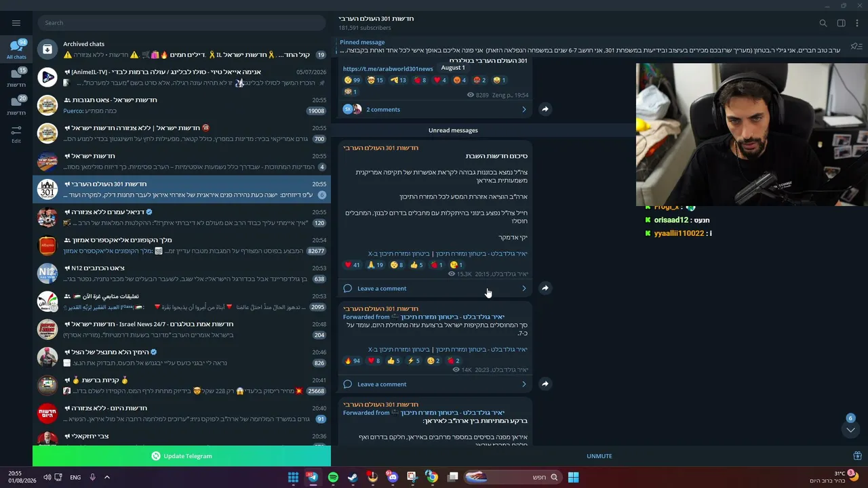Click the Update Telegram button
This screenshot has height=488, width=868.
pos(182,456)
